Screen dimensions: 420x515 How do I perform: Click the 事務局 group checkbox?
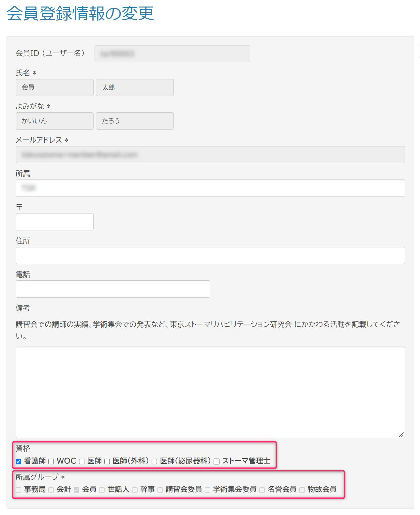19,490
